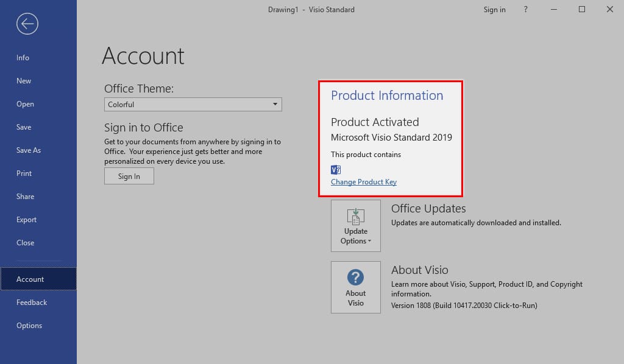
Task: Click Sign in on the title bar
Action: (494, 10)
